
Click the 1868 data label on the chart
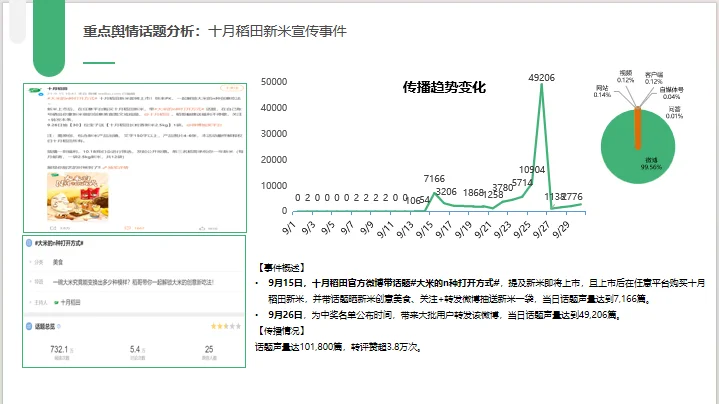pos(473,193)
